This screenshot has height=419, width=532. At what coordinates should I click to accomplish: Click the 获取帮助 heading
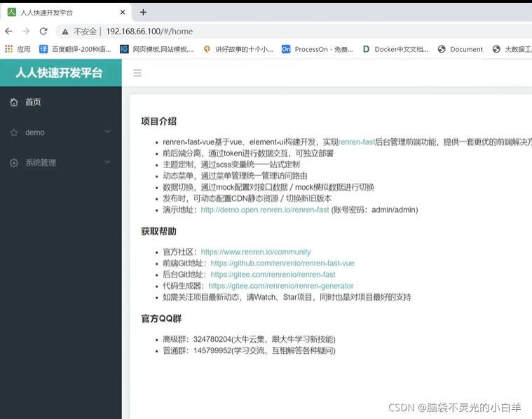[159, 231]
